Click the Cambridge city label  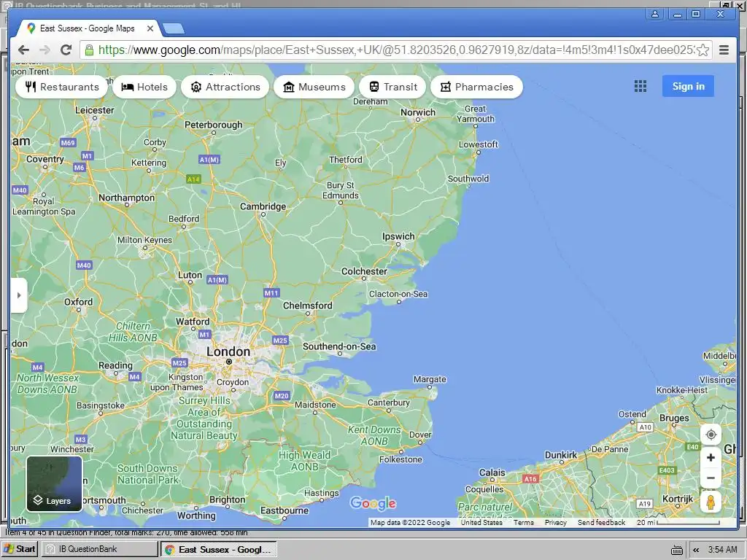point(263,206)
